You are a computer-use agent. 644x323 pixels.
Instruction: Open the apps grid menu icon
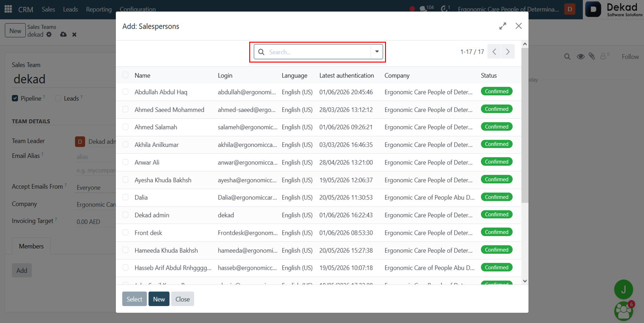pyautogui.click(x=8, y=9)
